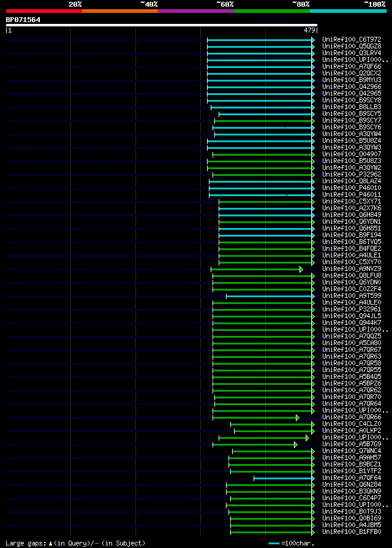
Task: Click the cyan alignment bar of A9T599
Action: tap(269, 296)
